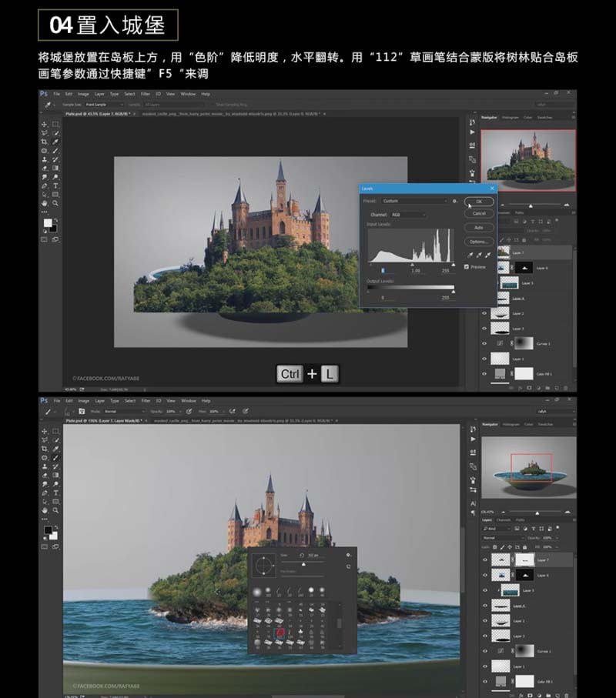Select History Brush tool in upper Photoshop window
Screen dimensions: 616x698
click(x=55, y=159)
